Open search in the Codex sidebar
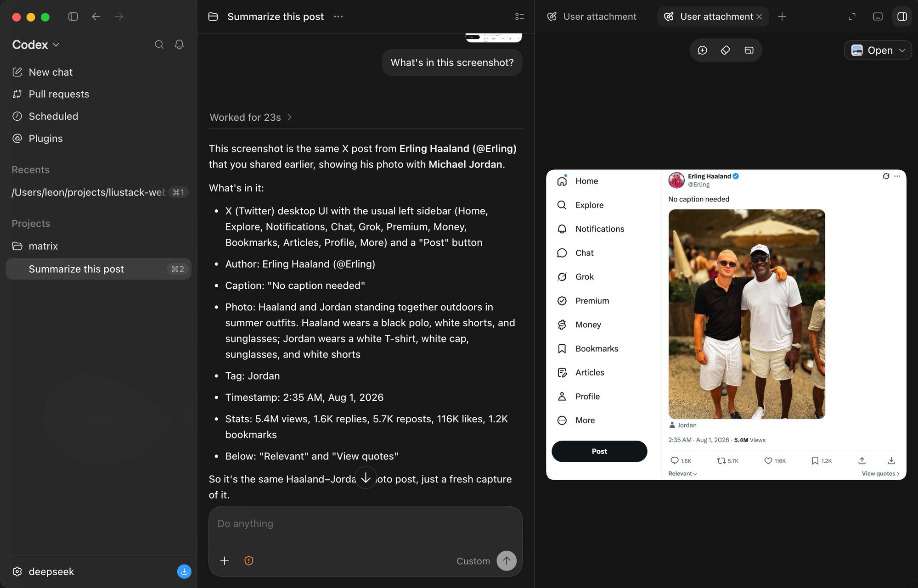The height and width of the screenshot is (588, 918). [x=159, y=45]
